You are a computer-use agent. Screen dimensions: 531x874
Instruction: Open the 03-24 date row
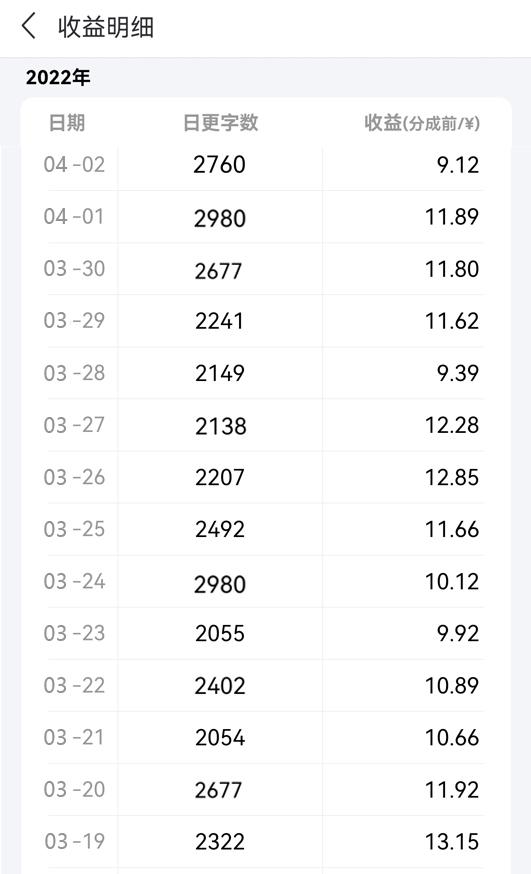tap(265, 581)
